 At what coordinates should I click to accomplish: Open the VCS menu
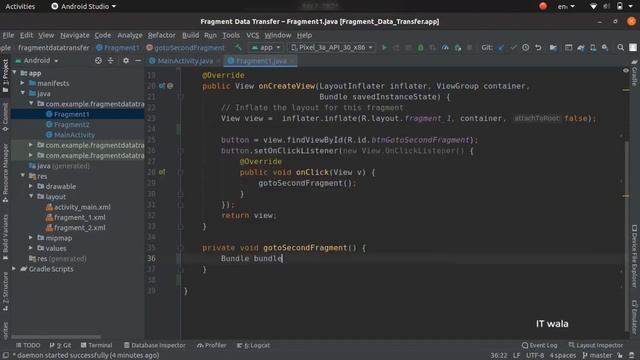click(x=252, y=35)
